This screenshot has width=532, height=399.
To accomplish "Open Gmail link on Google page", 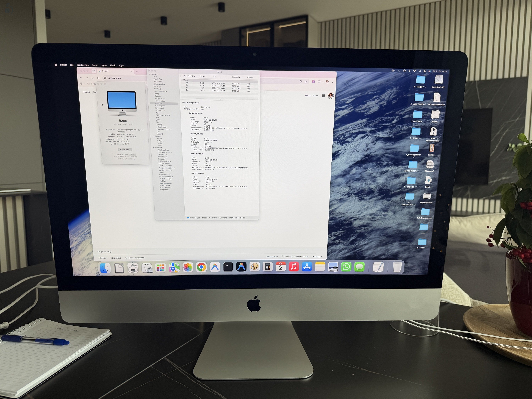I will (308, 95).
